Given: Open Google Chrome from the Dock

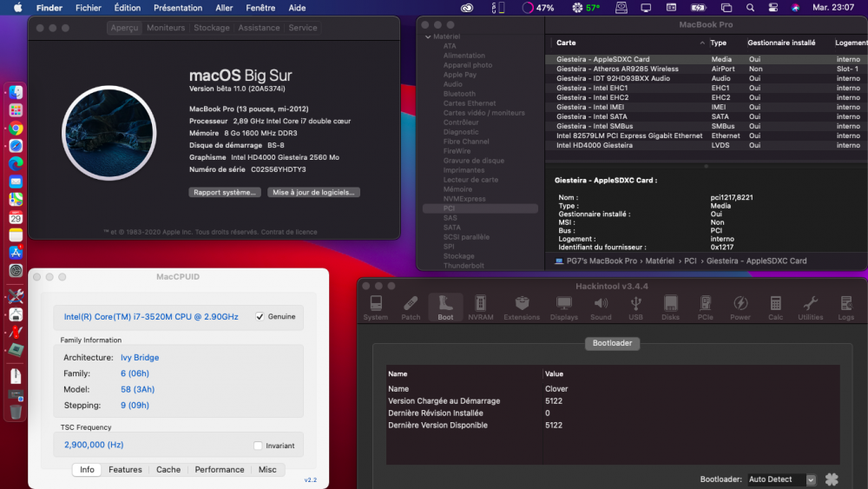Looking at the screenshot, I should [x=16, y=129].
